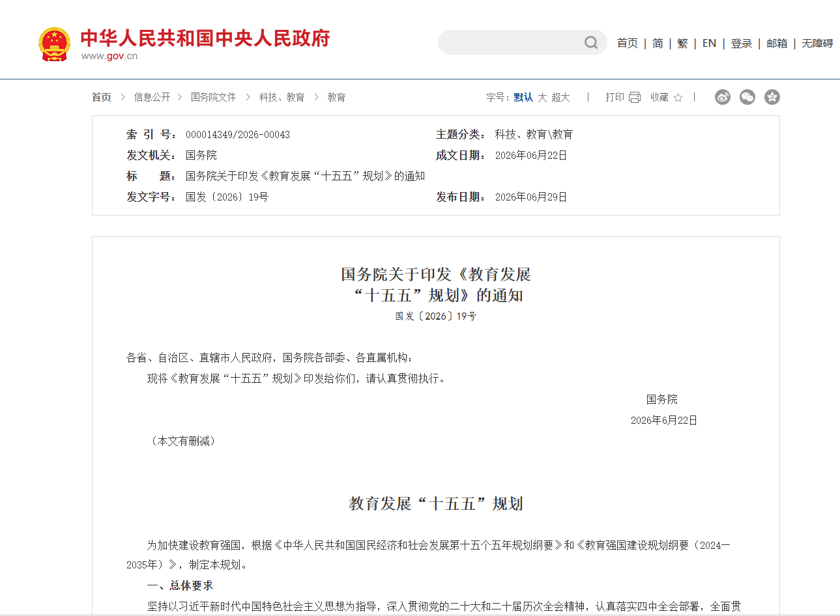Click the heading 教育发展“十五五”规划
Screen dimensions: 840x616
click(436, 504)
